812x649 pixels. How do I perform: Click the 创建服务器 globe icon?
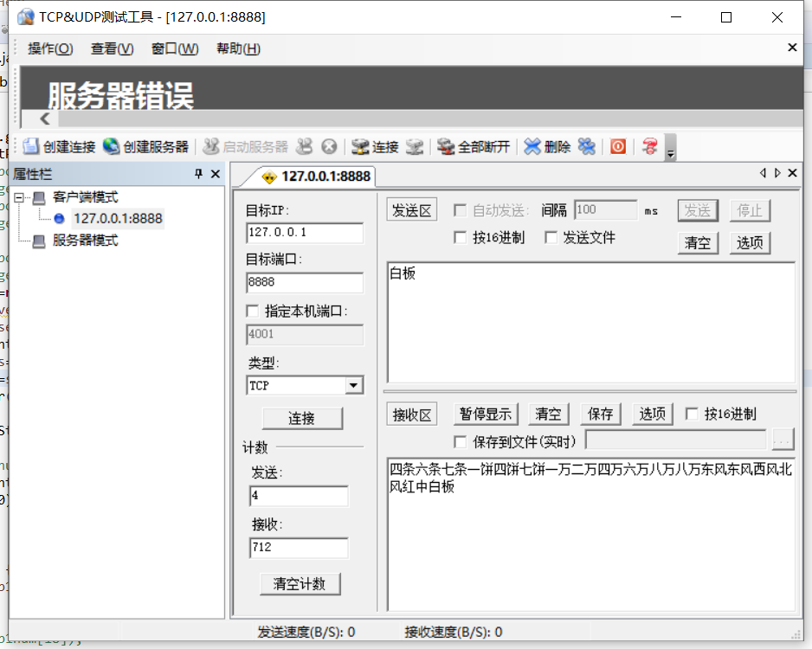(111, 146)
